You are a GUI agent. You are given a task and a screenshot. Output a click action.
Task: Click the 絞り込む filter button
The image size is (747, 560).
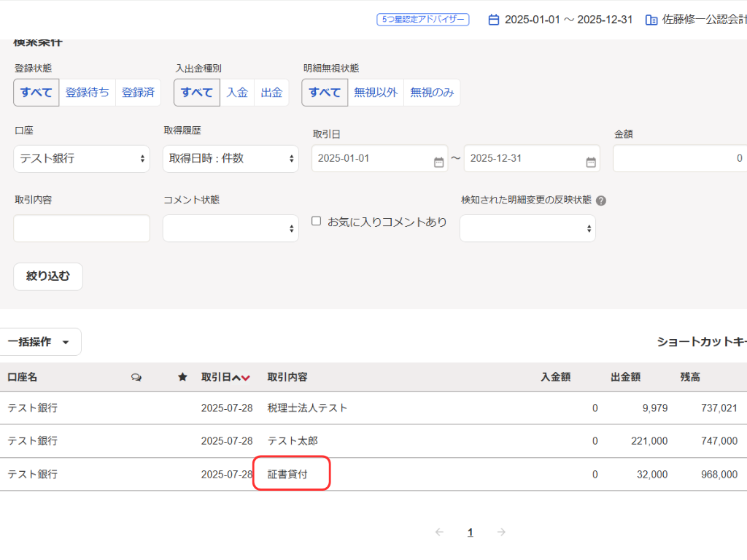(x=48, y=276)
